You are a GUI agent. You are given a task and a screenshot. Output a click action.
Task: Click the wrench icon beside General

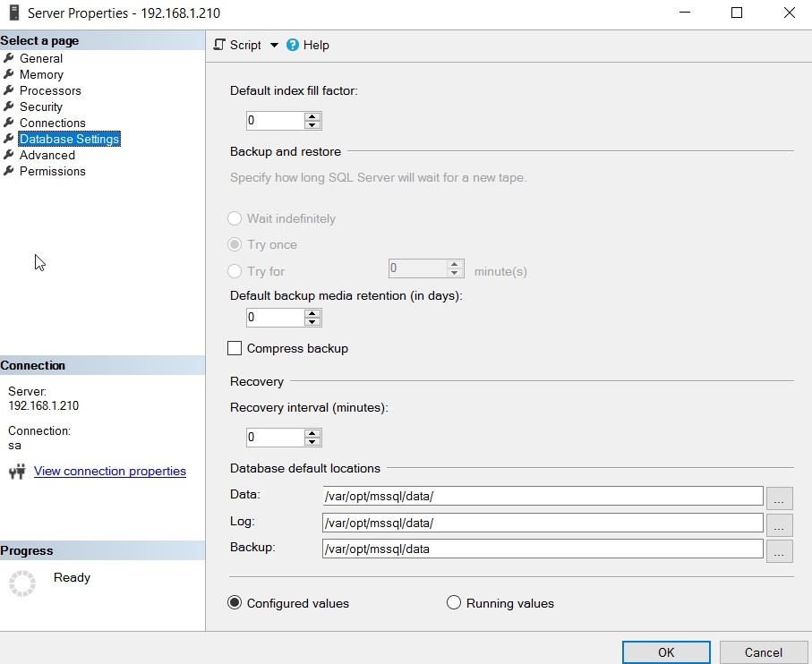(x=9, y=58)
